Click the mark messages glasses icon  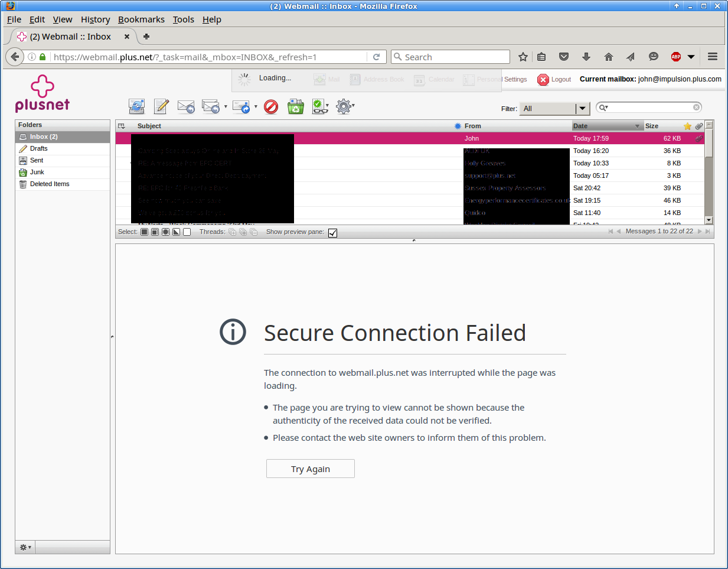pyautogui.click(x=319, y=106)
